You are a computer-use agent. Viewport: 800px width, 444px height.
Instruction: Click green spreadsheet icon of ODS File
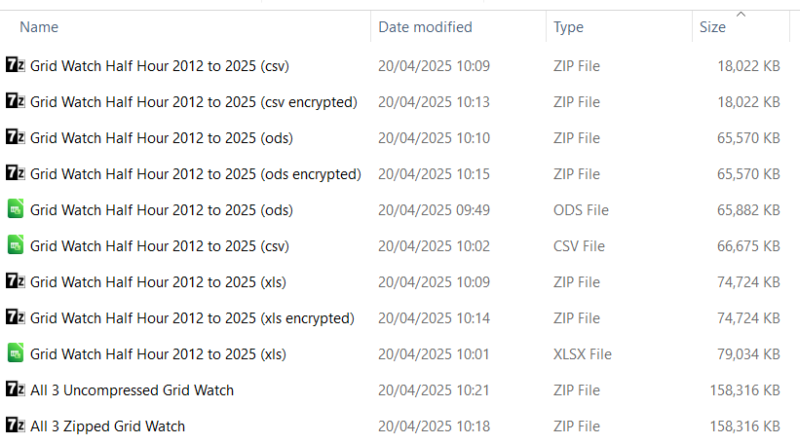pyautogui.click(x=15, y=209)
